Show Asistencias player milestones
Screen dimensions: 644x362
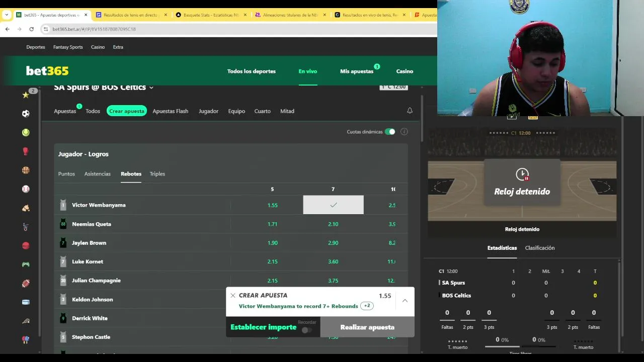[x=98, y=174]
